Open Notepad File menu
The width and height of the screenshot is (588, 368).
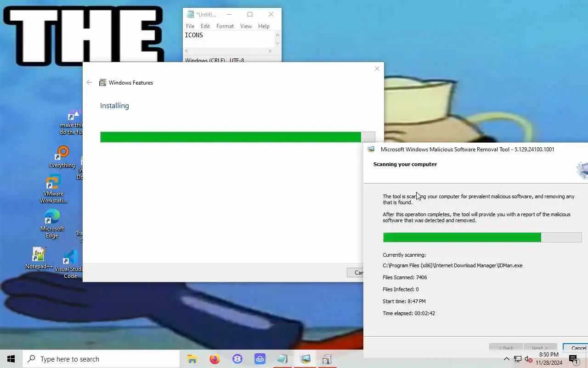[190, 26]
